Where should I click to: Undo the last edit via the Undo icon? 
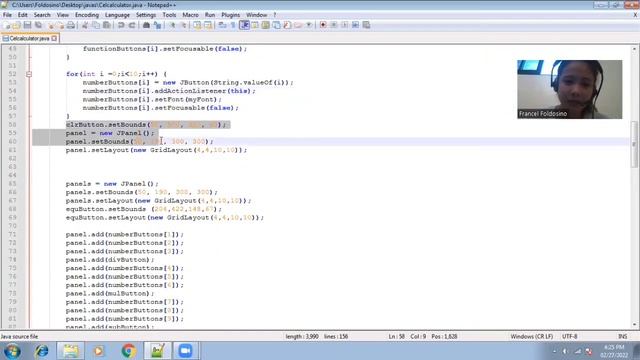(x=121, y=25)
